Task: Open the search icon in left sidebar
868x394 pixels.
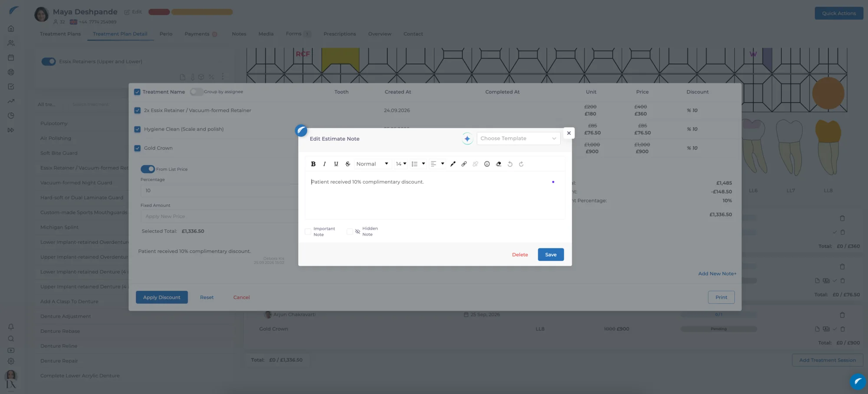Action: click(11, 338)
